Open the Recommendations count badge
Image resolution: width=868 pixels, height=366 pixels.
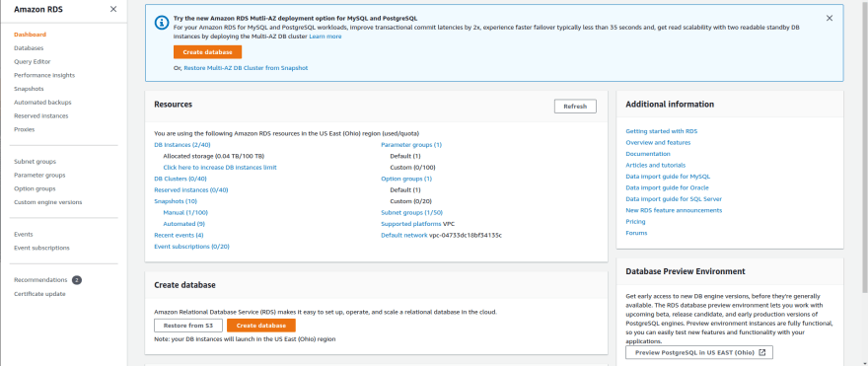pyautogui.click(x=76, y=280)
